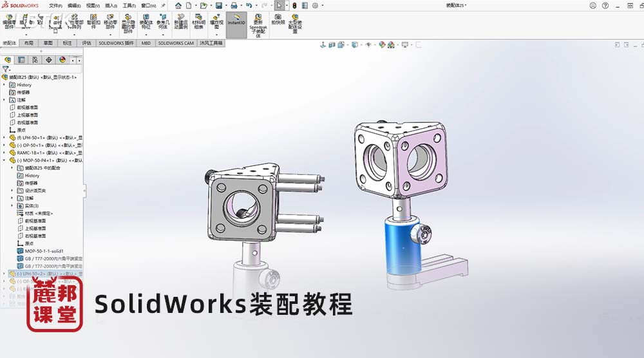Click Show Hidden Components (显示隐藏的零部件)
644x358 pixels.
(128, 24)
